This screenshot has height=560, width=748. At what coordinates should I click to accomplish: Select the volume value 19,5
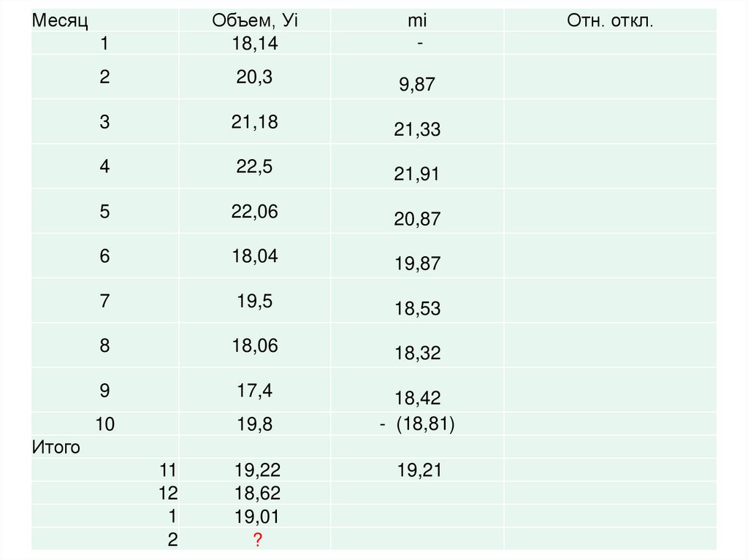(254, 301)
